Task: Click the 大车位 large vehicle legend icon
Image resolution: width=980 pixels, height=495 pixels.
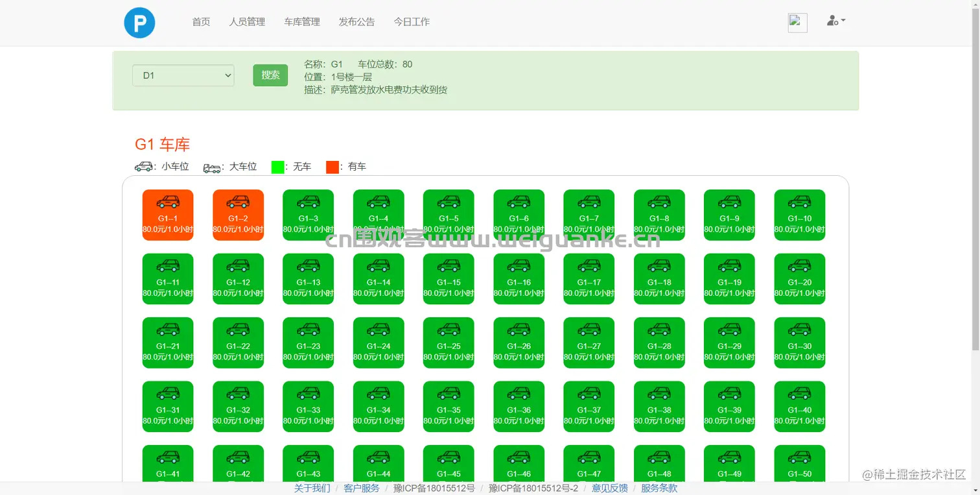Action: click(212, 167)
